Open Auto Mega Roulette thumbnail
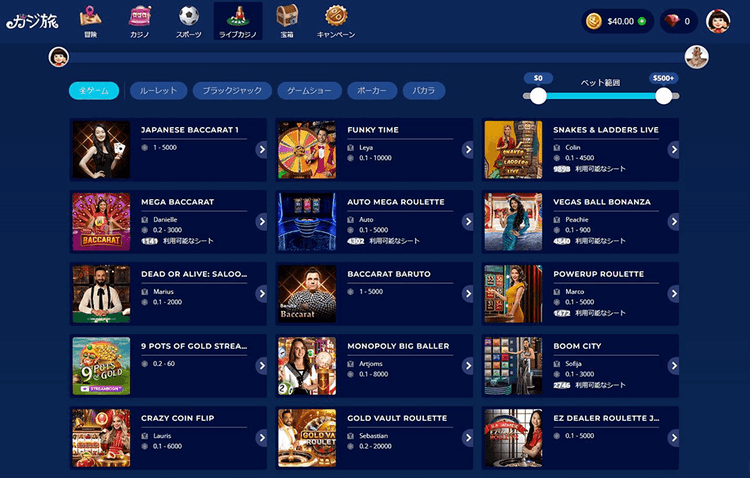 pos(307,222)
